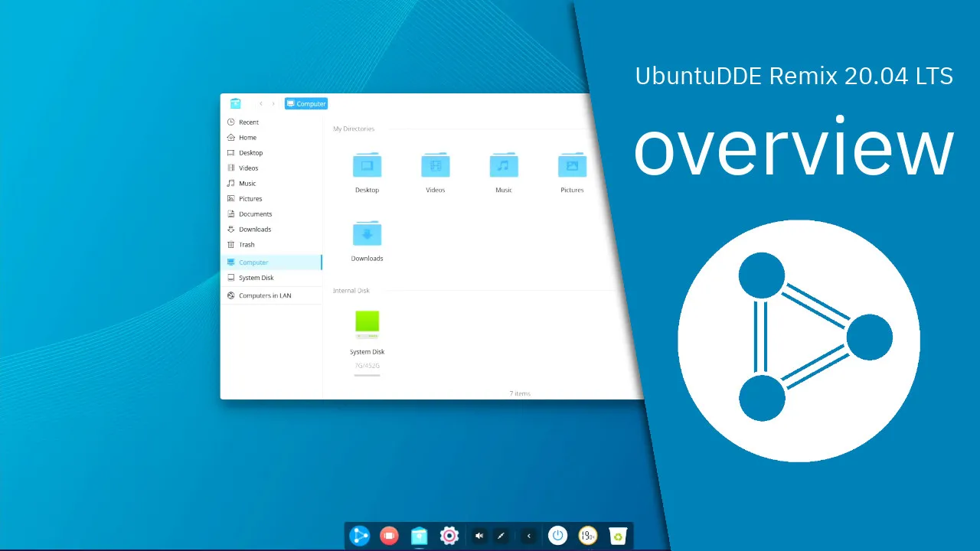
Task: Open the trash in the dock
Action: pyautogui.click(x=618, y=536)
